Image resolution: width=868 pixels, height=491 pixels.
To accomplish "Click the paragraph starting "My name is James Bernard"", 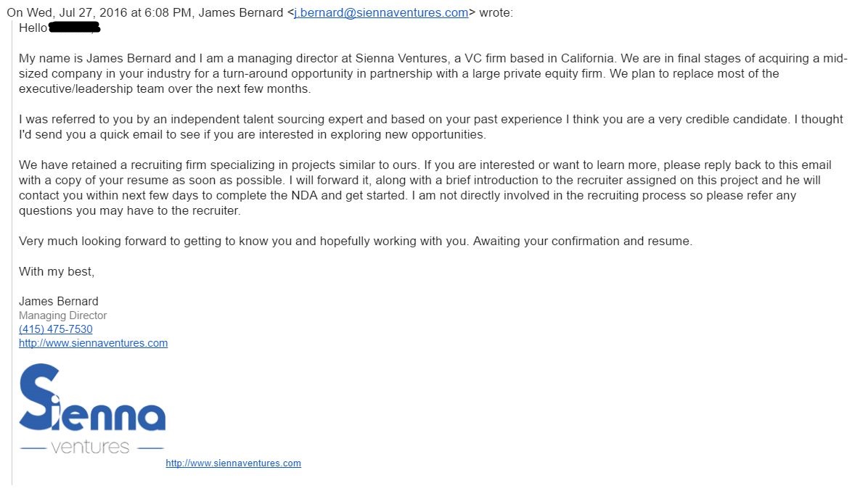I will (x=433, y=74).
